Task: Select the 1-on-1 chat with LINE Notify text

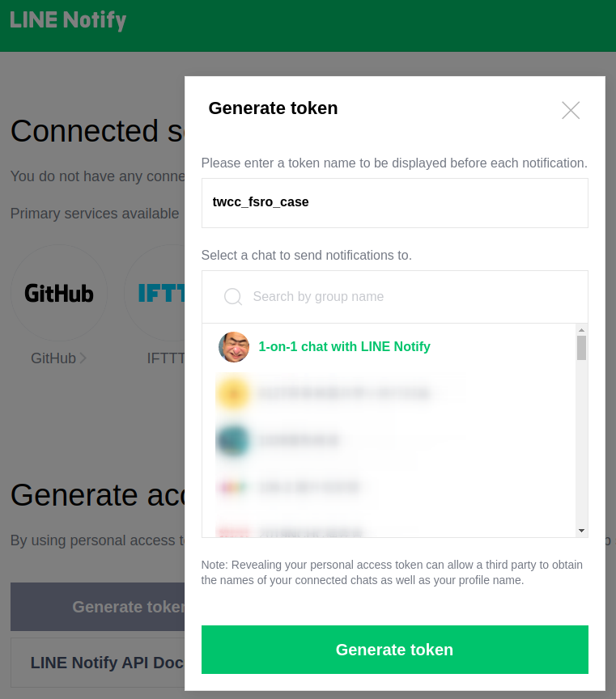Action: (344, 347)
